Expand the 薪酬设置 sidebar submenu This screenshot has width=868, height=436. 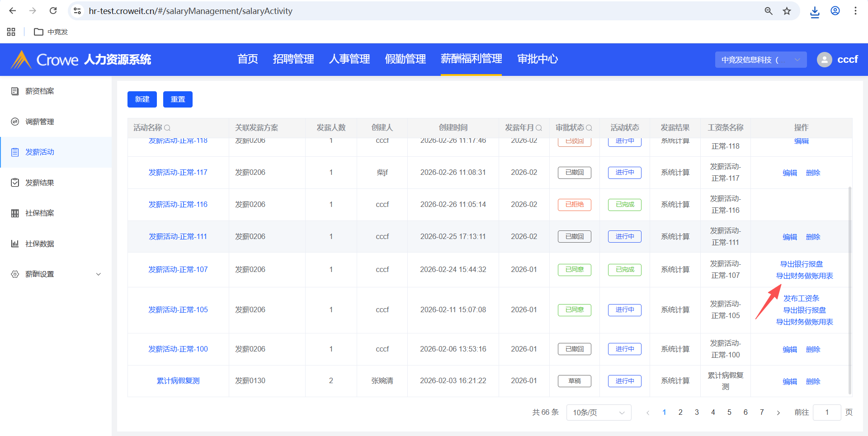(98, 274)
